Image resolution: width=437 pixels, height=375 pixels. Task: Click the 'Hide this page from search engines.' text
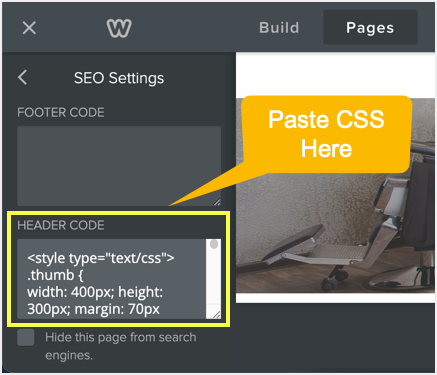pos(121,346)
